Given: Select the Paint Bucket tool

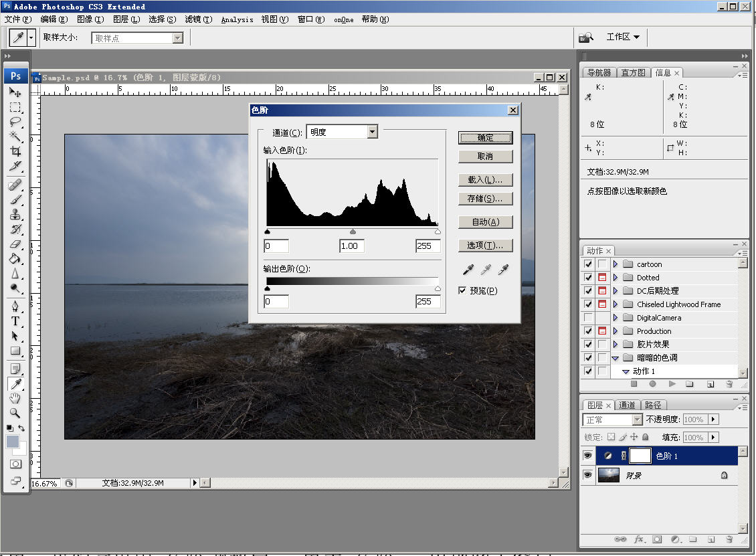Looking at the screenshot, I should (15, 258).
